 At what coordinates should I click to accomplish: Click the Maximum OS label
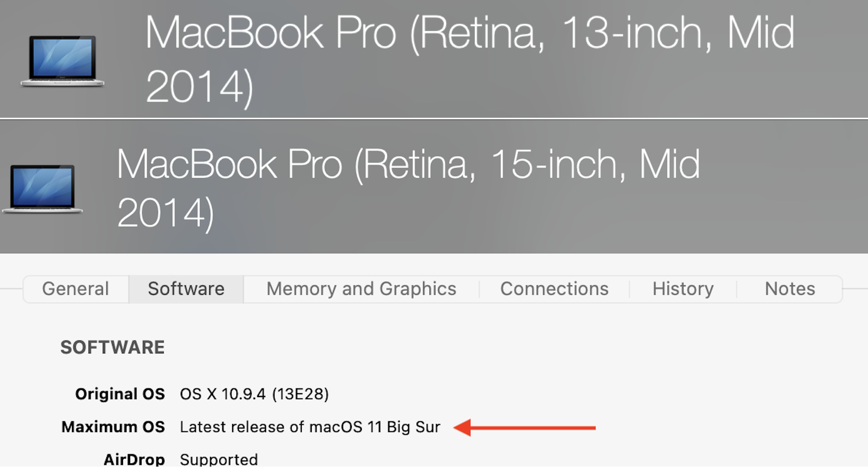click(113, 427)
